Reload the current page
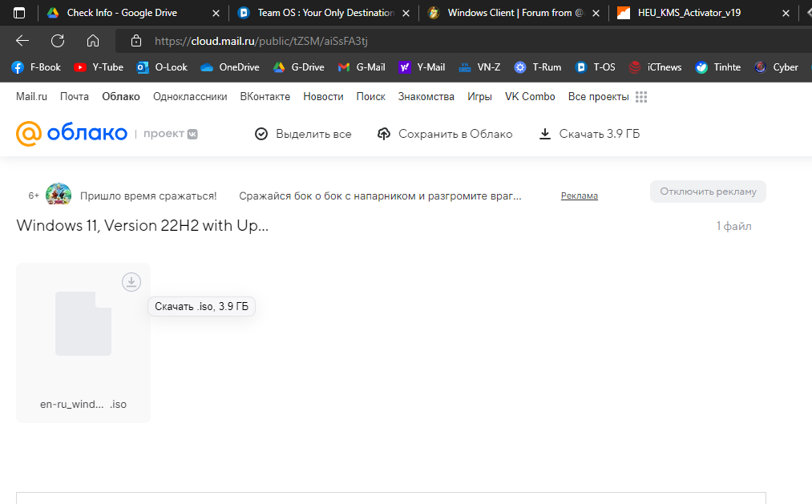Screen dimensions: 812x504 coord(58,41)
